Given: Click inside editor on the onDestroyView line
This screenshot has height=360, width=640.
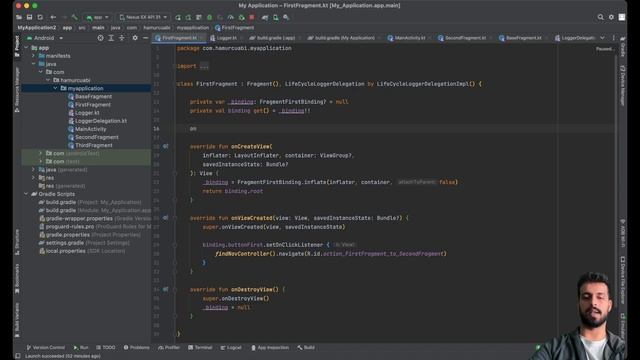Looking at the screenshot, I should [238, 289].
